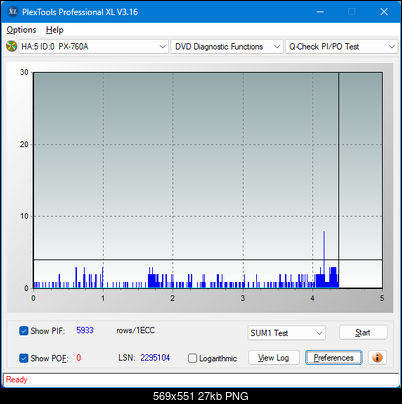Viewport: 402px width, 404px height.
Task: Click the LSN value 2295104
Action: [x=155, y=358]
